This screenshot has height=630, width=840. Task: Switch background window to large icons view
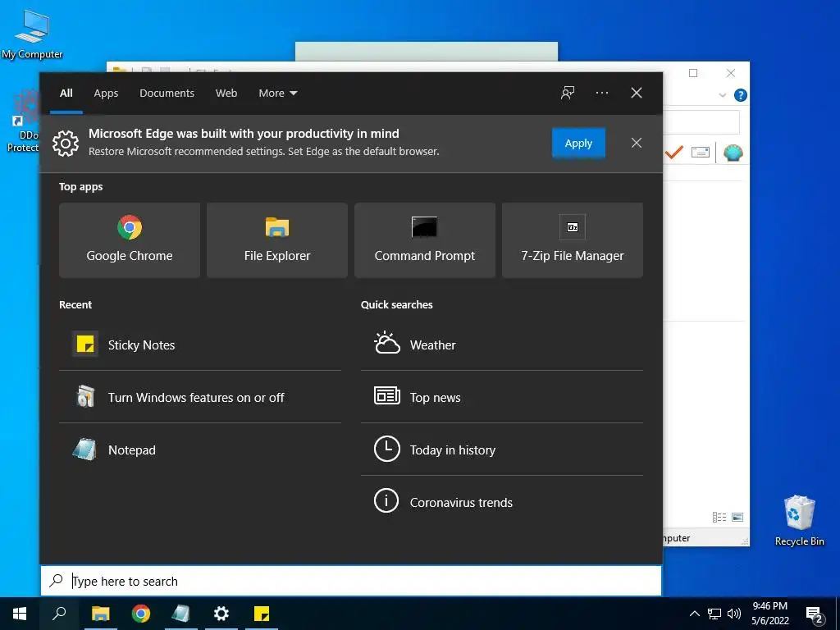pyautogui.click(x=737, y=517)
